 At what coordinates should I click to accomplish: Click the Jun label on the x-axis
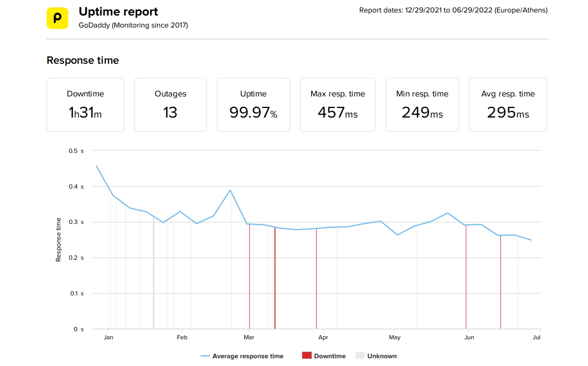[469, 337]
